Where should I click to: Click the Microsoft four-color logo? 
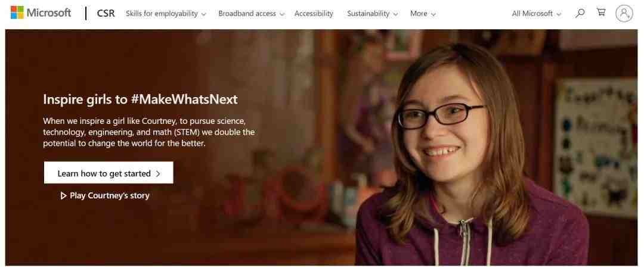point(17,13)
